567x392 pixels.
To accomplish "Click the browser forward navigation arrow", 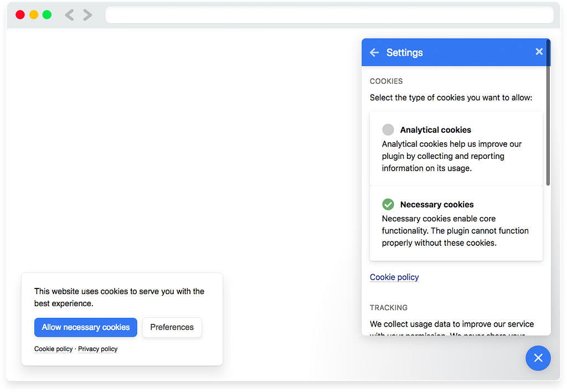I will 87,15.
